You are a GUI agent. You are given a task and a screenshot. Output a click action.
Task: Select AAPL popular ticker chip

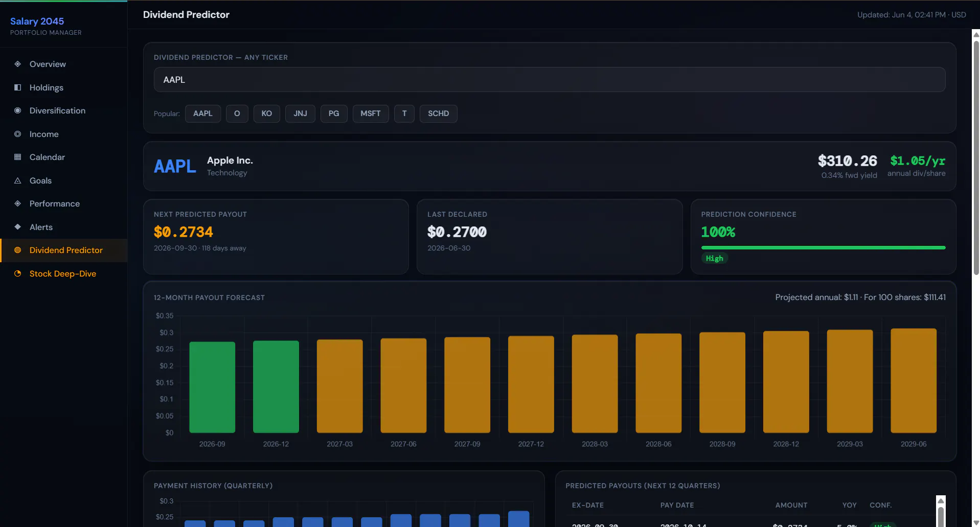(x=203, y=113)
